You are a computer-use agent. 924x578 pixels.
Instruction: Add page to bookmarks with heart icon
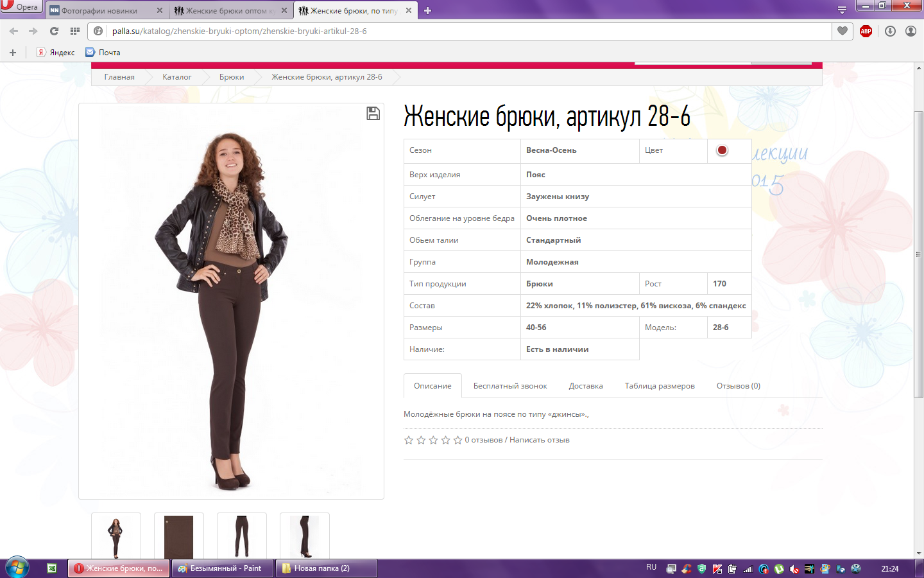843,31
